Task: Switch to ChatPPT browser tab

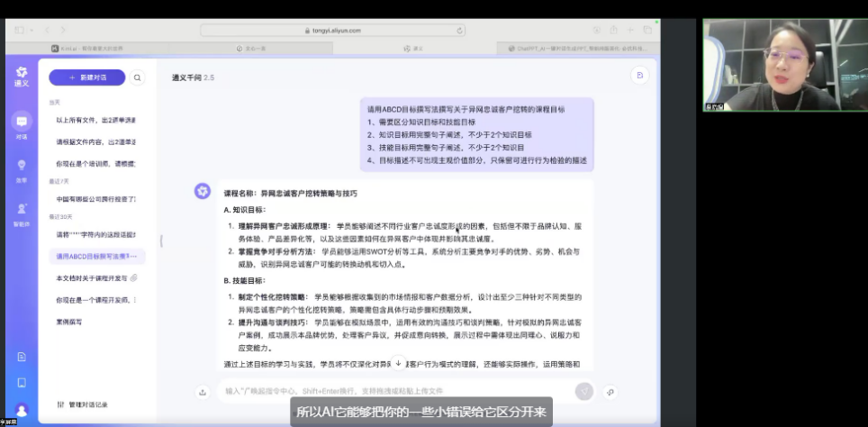Action: pos(577,48)
